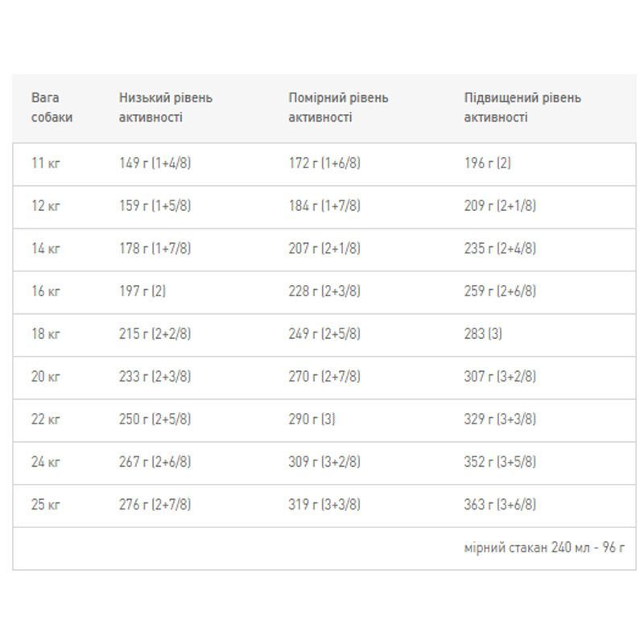Click the 290 г (3) cell
The height and width of the screenshot is (644, 644).
(312, 419)
